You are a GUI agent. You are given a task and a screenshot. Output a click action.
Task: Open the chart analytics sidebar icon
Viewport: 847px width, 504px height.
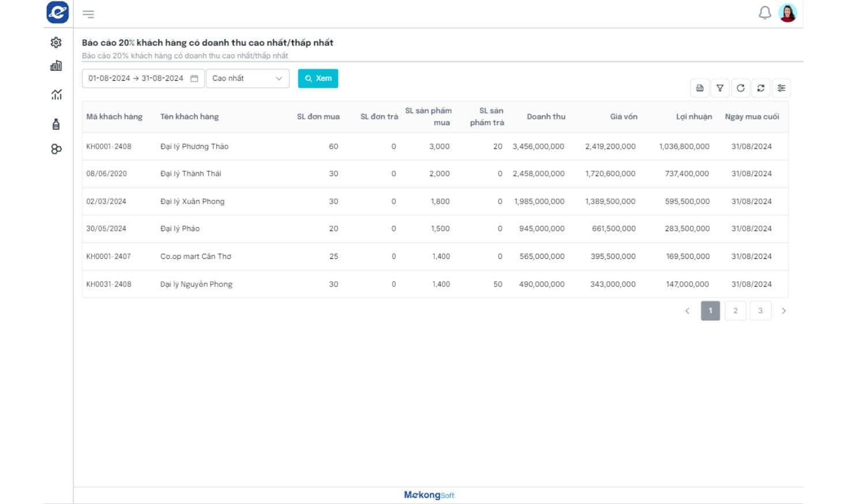click(56, 95)
